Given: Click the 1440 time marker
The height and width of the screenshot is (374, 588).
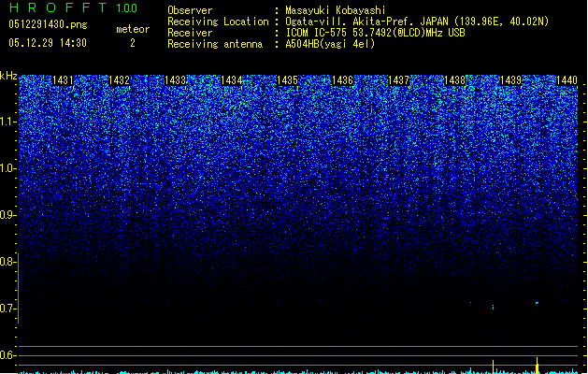Looking at the screenshot, I should tap(566, 80).
